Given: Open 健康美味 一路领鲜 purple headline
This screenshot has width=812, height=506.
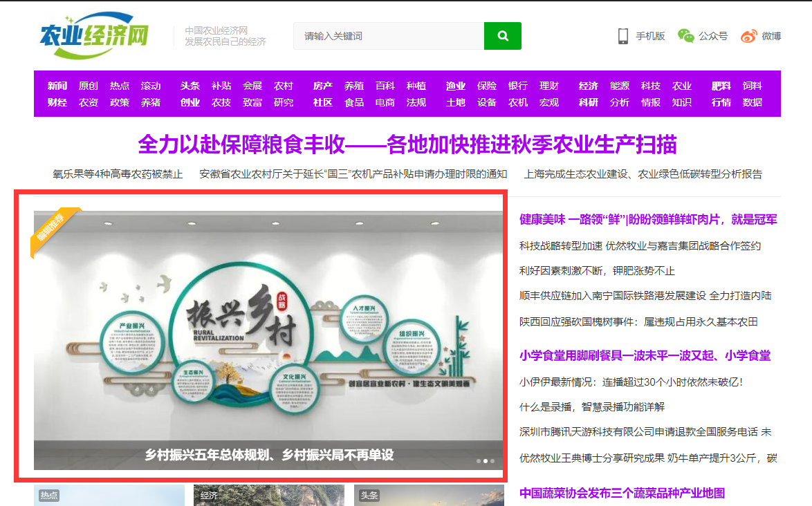Looking at the screenshot, I should (648, 219).
